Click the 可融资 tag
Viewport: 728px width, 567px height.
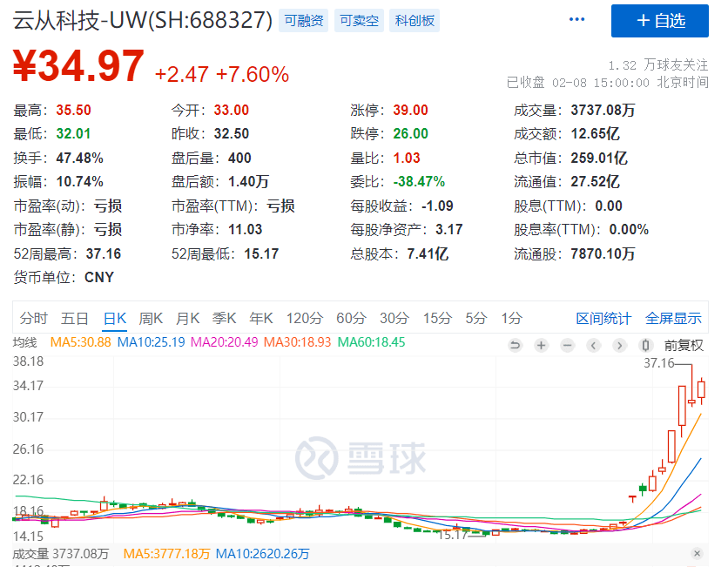pyautogui.click(x=303, y=21)
